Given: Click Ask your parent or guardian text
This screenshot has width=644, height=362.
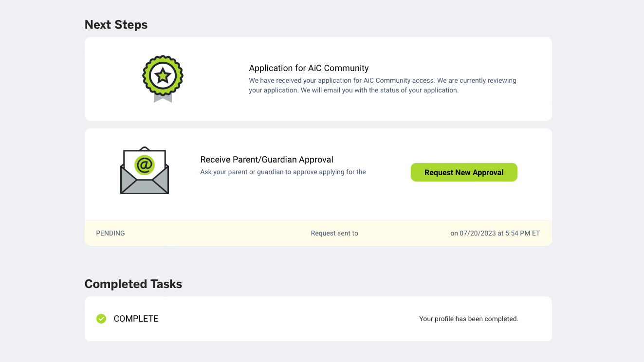Looking at the screenshot, I should tap(283, 172).
